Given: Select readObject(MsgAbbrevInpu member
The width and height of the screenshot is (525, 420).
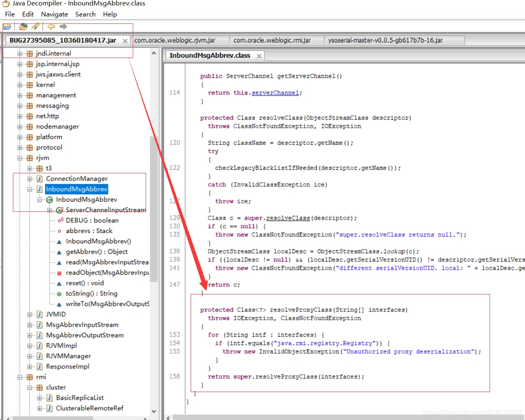Looking at the screenshot, I should point(107,273).
